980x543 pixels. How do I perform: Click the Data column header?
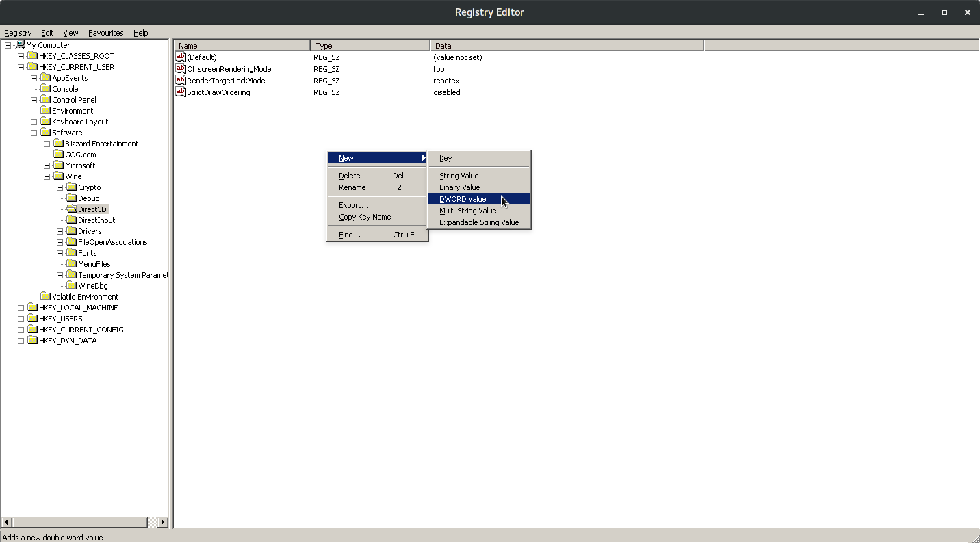(567, 46)
